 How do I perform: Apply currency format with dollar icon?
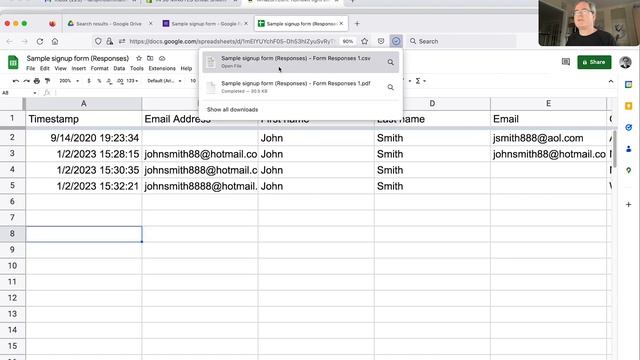click(x=89, y=81)
